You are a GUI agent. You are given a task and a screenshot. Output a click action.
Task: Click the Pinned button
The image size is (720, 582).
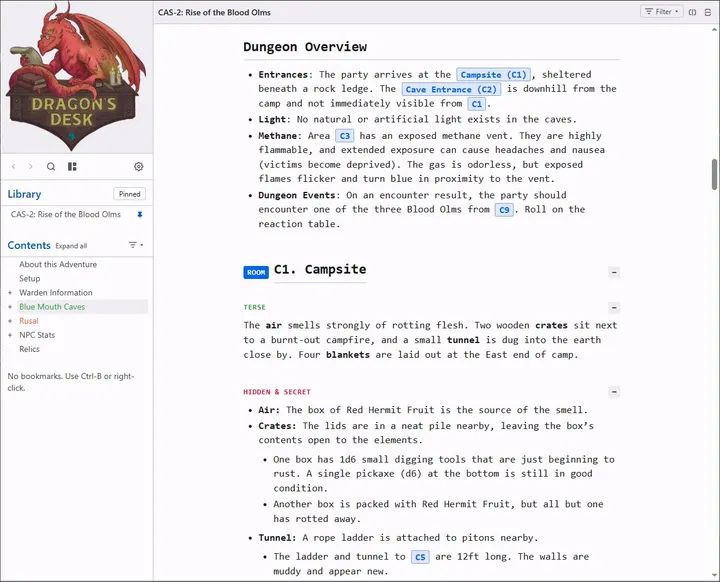click(129, 194)
